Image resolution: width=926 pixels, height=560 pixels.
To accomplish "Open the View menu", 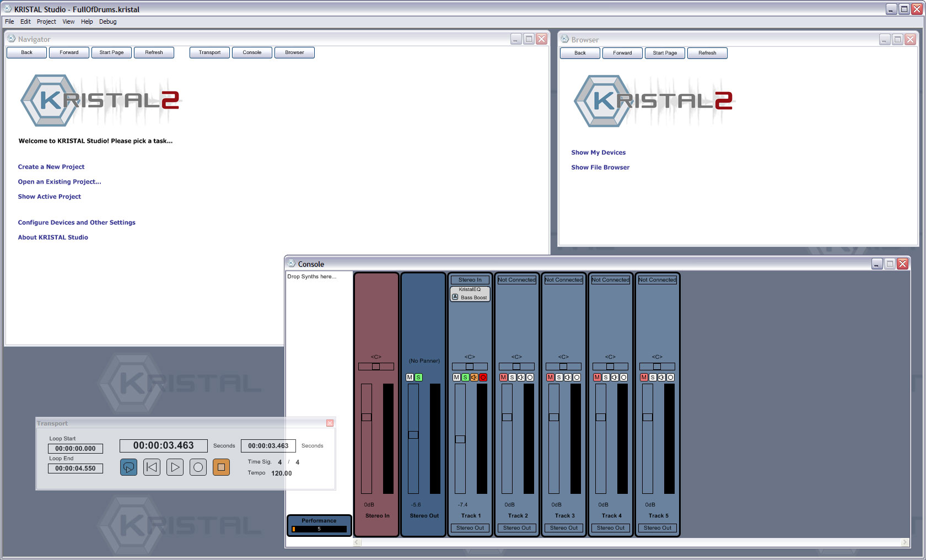I will (x=68, y=21).
